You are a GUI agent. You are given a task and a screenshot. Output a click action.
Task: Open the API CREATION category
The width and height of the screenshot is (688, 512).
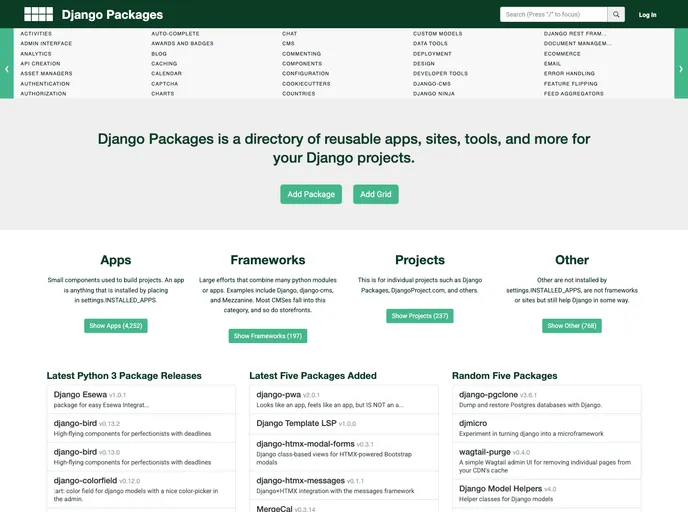(x=40, y=64)
